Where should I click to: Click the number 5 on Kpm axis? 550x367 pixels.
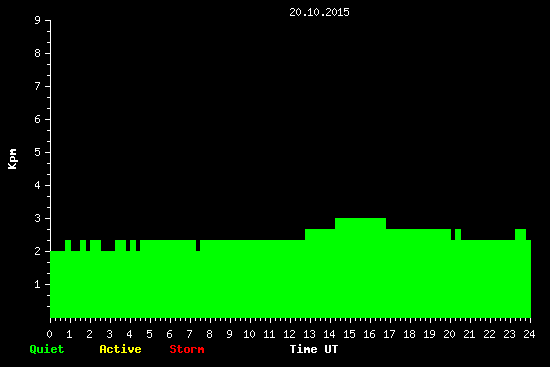pos(38,152)
